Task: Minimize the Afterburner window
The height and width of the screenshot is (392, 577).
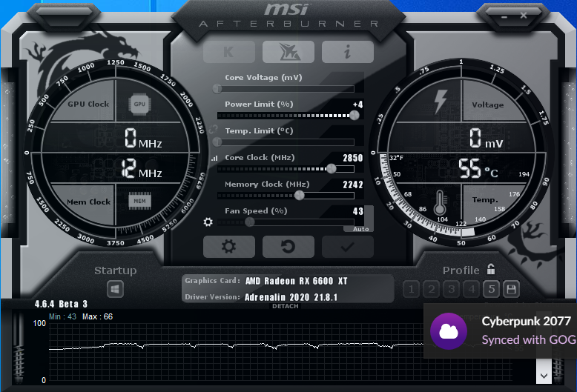Action: tap(504, 16)
